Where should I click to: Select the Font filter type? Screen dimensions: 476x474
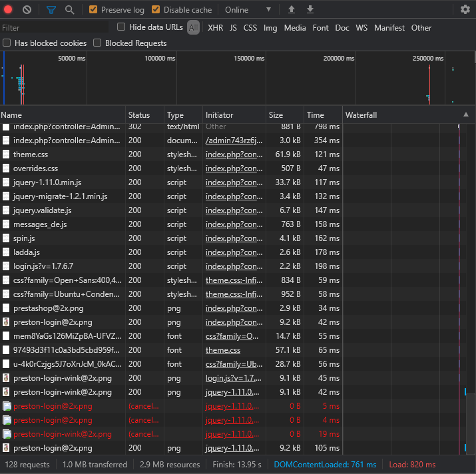coord(320,28)
